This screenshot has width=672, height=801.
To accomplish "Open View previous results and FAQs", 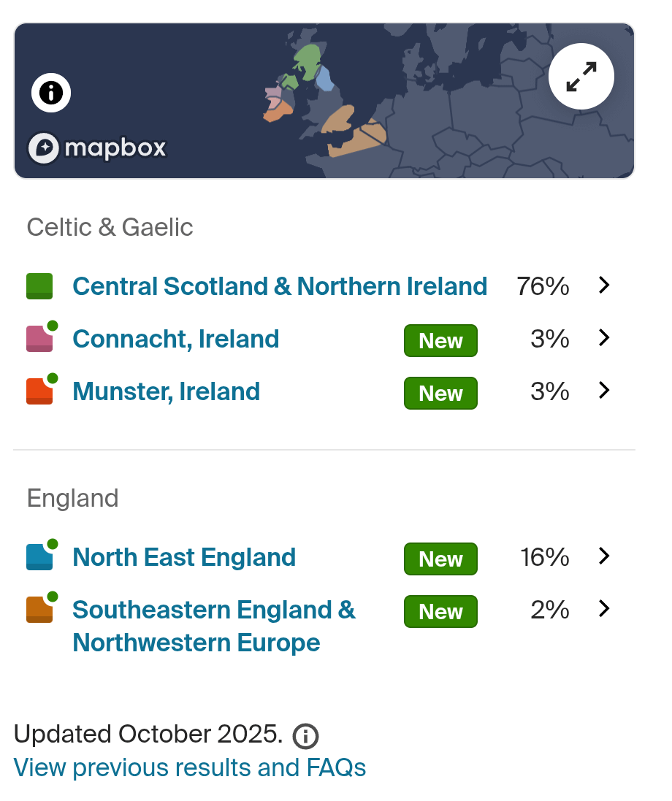I will click(x=190, y=767).
